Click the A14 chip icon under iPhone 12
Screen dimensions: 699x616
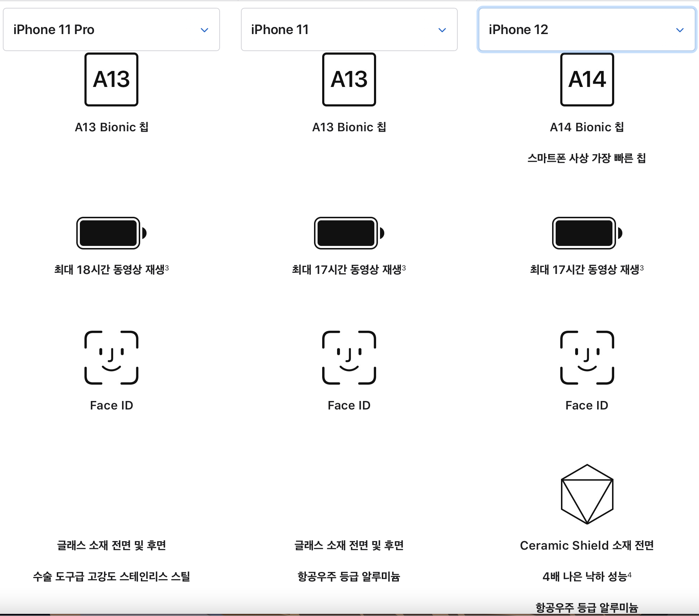click(587, 79)
